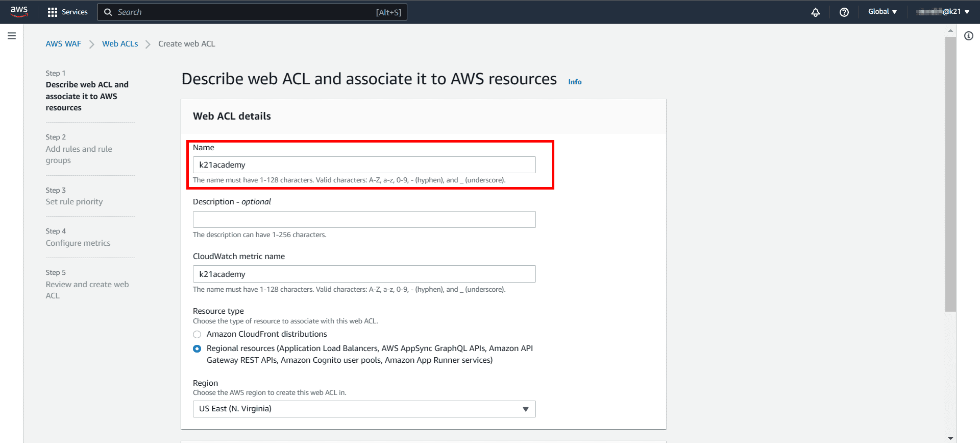Click the AWS logo home icon
This screenshot has width=980, height=443.
click(19, 12)
